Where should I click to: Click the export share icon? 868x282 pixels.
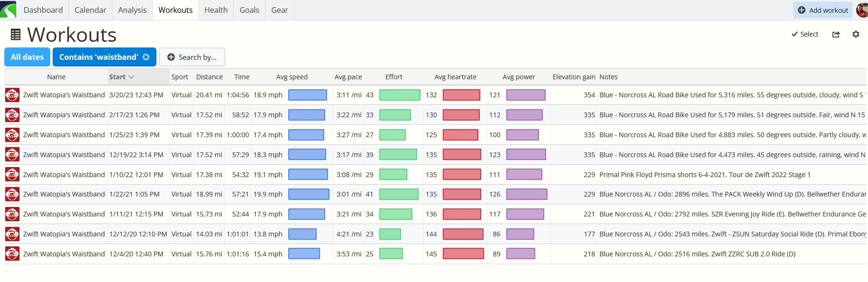click(836, 34)
